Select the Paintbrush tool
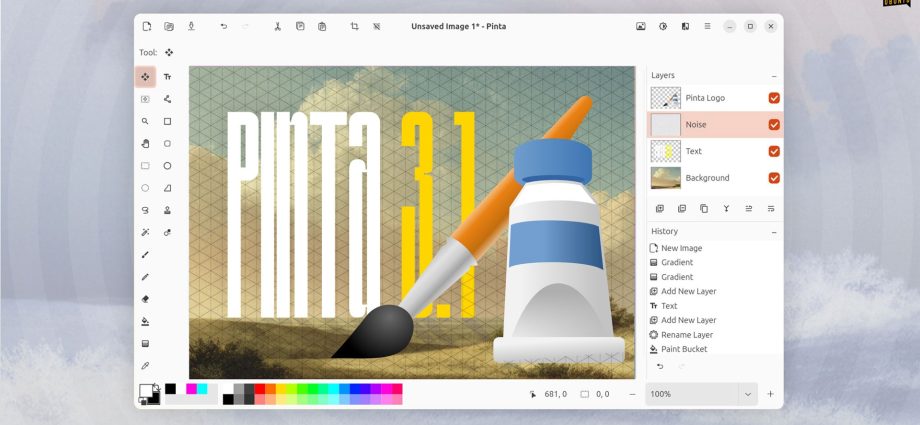 tap(145, 255)
